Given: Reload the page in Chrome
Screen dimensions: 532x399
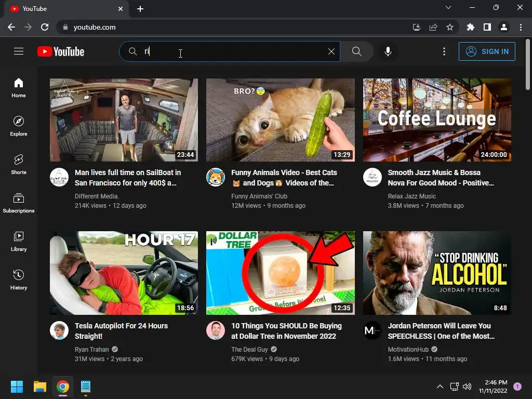Looking at the screenshot, I should [x=45, y=27].
